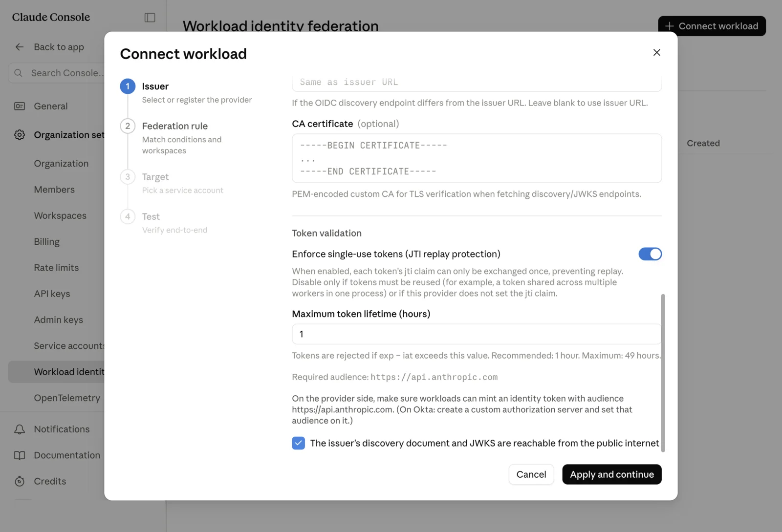Image resolution: width=782 pixels, height=532 pixels.
Task: Click the dialog's vertical scrollbar
Action: pos(663,372)
